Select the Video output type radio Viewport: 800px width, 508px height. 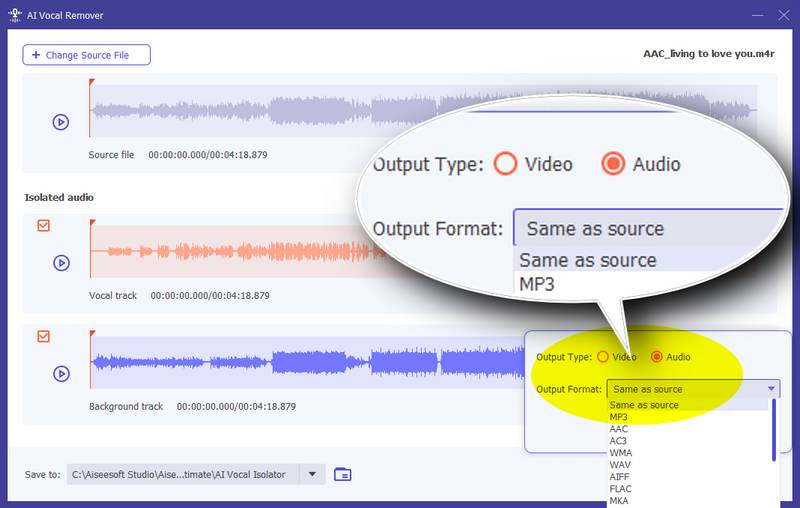tap(602, 357)
